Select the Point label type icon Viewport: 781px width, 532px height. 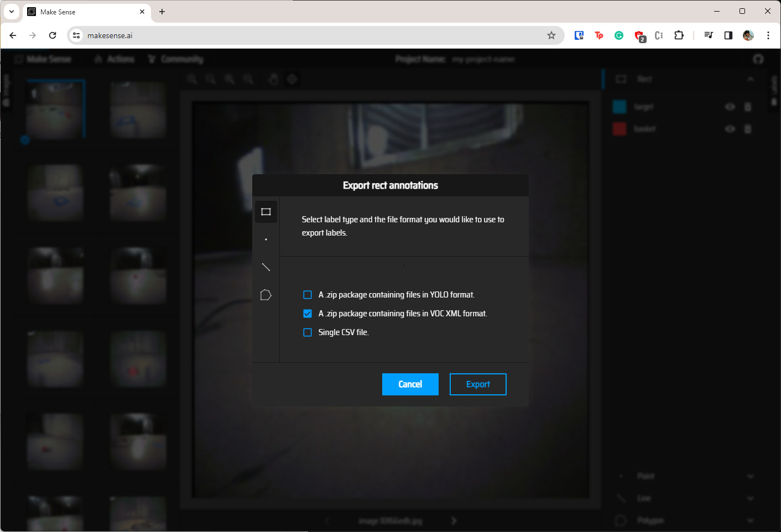tap(266, 239)
